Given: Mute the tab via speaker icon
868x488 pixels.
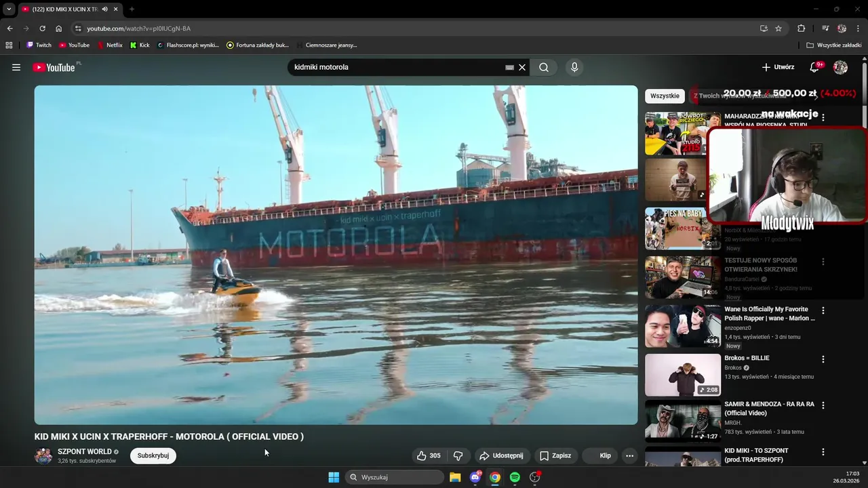Looking at the screenshot, I should pos(104,9).
